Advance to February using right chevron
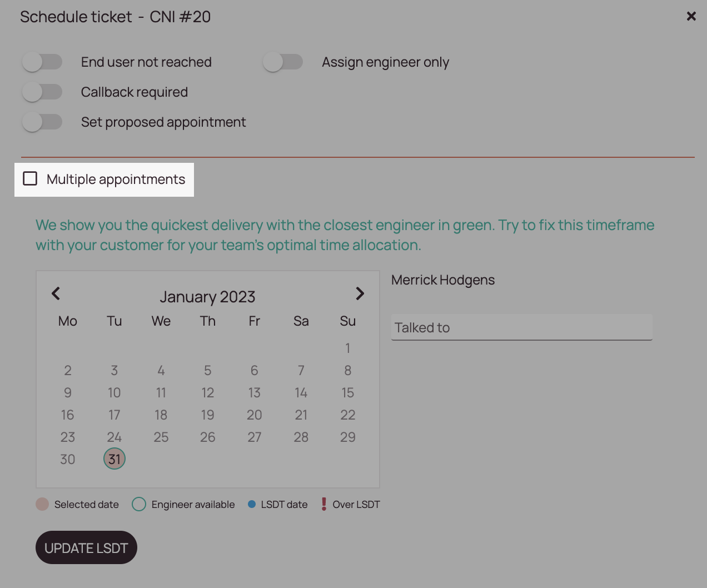The image size is (707, 588). click(x=360, y=293)
